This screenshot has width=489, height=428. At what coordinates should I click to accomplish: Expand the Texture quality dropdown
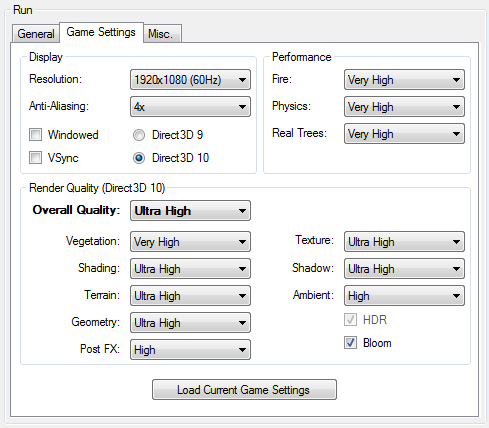[x=404, y=242]
